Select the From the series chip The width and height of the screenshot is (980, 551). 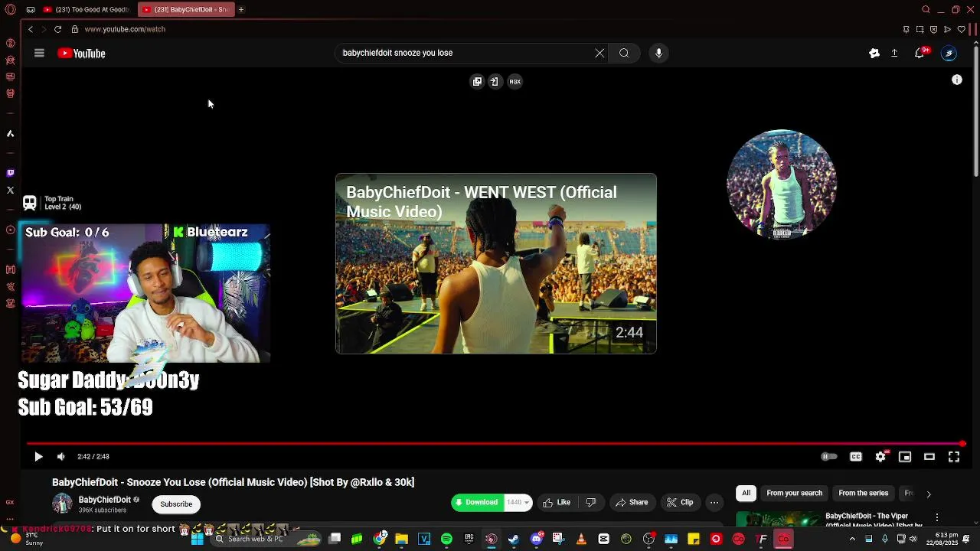click(x=864, y=493)
